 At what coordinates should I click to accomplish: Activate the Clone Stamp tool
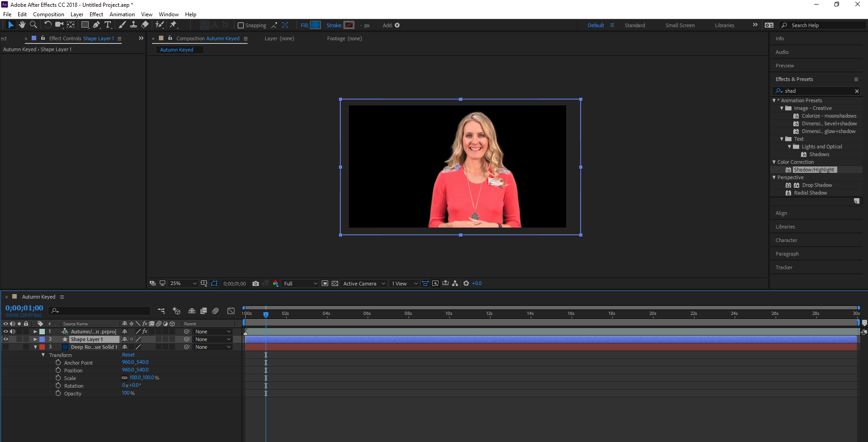point(134,25)
